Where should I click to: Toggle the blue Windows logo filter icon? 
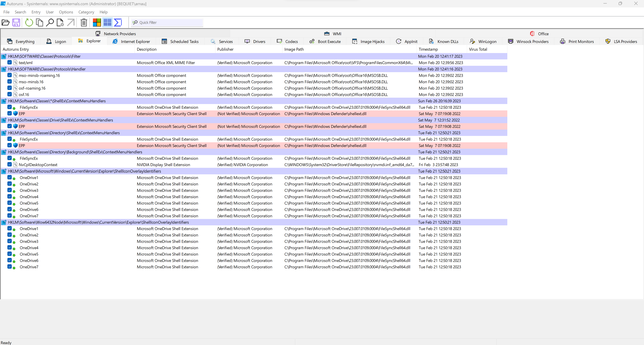[107, 22]
